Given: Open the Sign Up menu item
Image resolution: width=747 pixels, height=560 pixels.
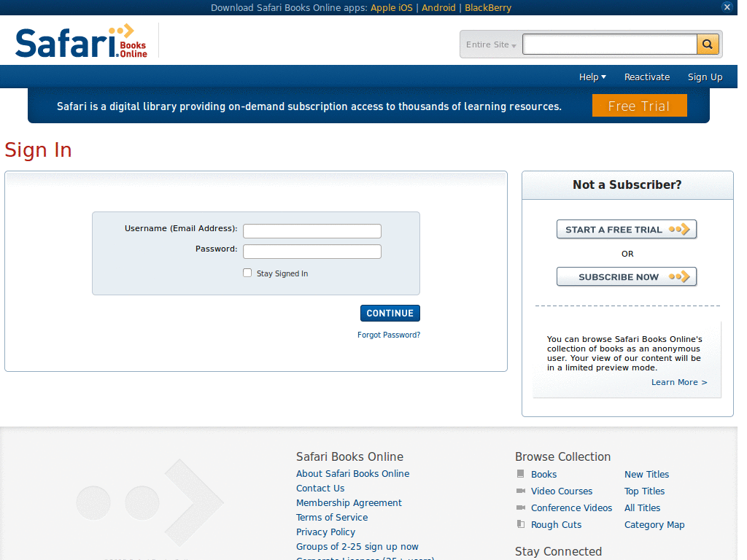Looking at the screenshot, I should [705, 77].
